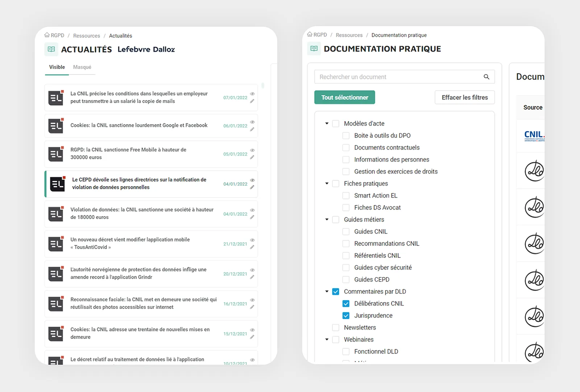Check the Boite à outils du DPO checkbox

[x=346, y=136]
